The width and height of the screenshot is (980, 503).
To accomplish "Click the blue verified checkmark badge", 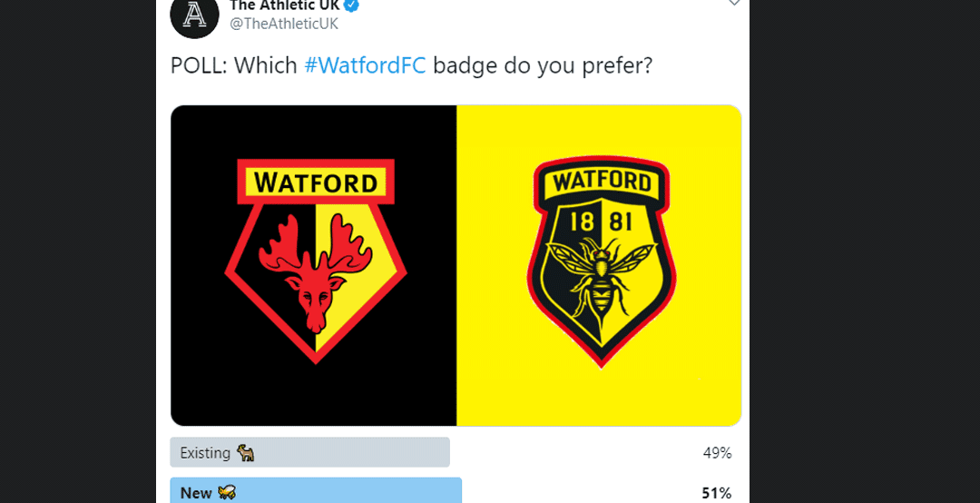I will point(351,5).
